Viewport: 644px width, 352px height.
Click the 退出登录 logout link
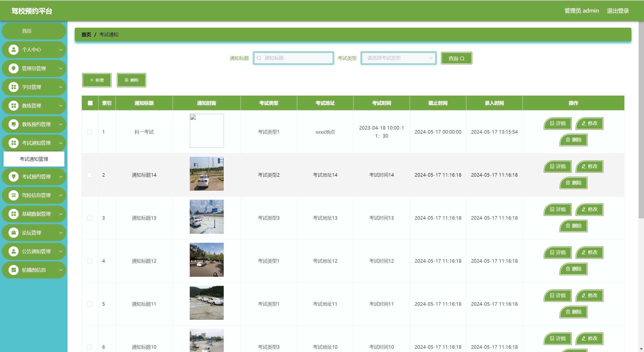pos(618,11)
